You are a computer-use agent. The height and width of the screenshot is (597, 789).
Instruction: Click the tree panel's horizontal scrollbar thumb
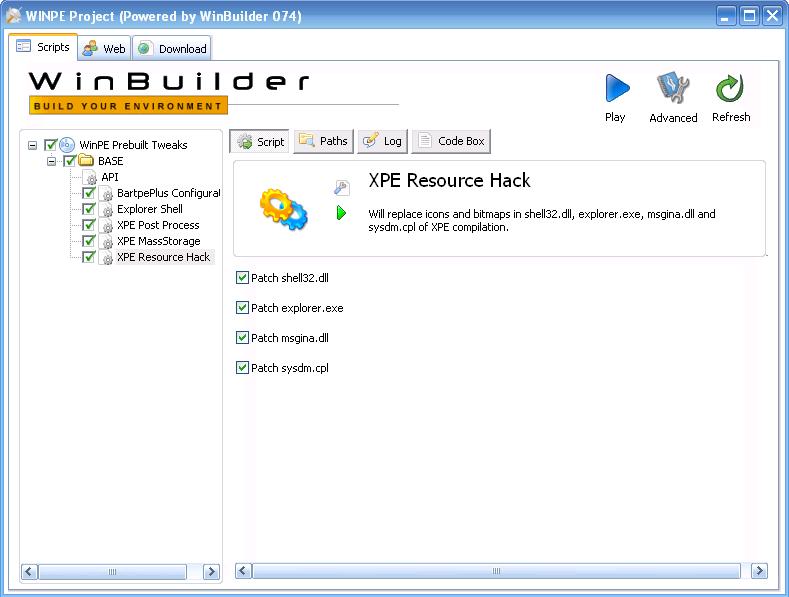[113, 572]
